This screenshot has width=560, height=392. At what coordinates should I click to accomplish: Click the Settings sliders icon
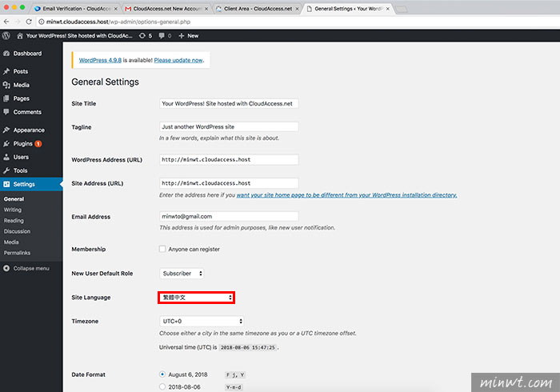click(6, 184)
